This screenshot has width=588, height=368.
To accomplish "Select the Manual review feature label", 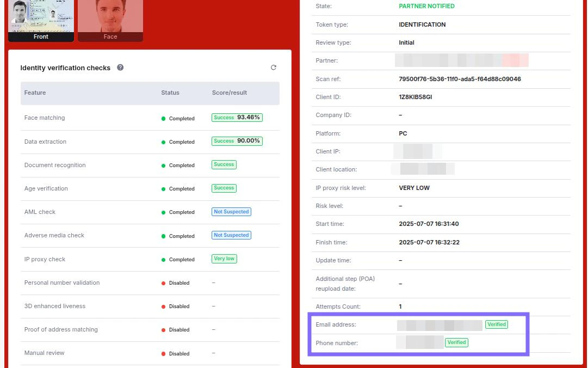I will 44,353.
